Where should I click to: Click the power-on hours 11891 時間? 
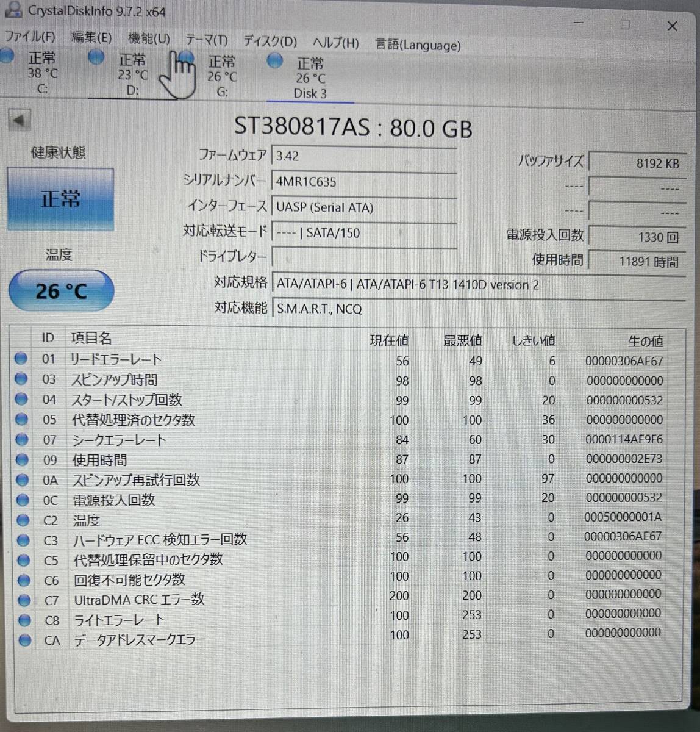pos(636,262)
